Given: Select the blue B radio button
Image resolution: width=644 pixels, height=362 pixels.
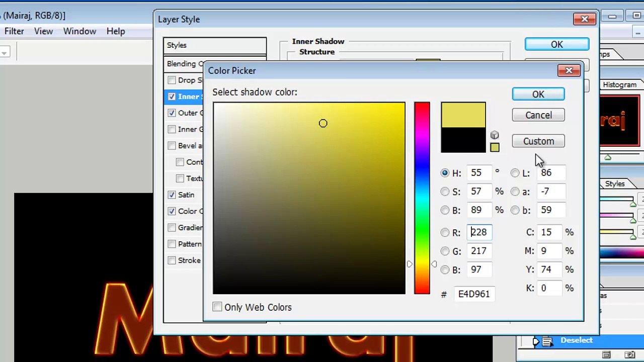Looking at the screenshot, I should pos(445,269).
